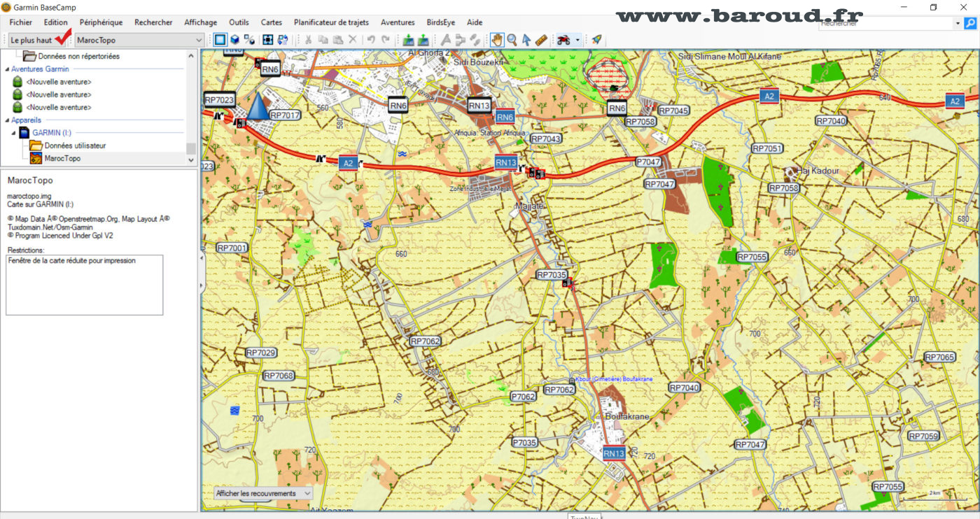Click the library tree scrollbar thumb
The height and width of the screenshot is (519, 980).
[x=191, y=148]
